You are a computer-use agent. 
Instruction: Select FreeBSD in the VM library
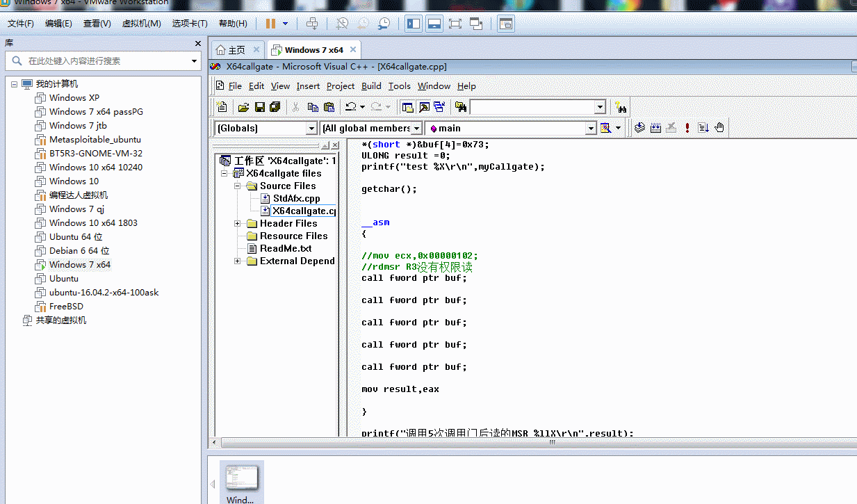click(66, 307)
